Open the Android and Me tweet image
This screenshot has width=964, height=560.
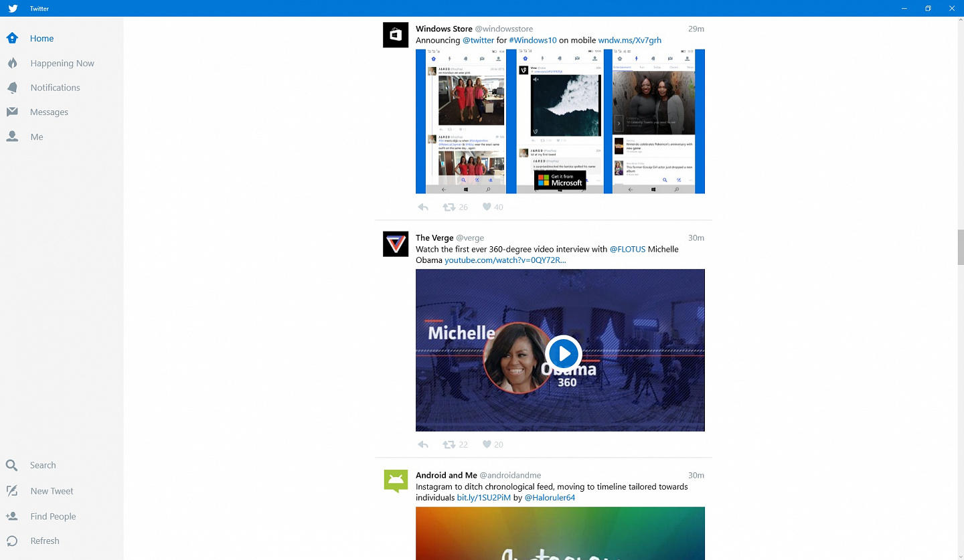pos(560,533)
